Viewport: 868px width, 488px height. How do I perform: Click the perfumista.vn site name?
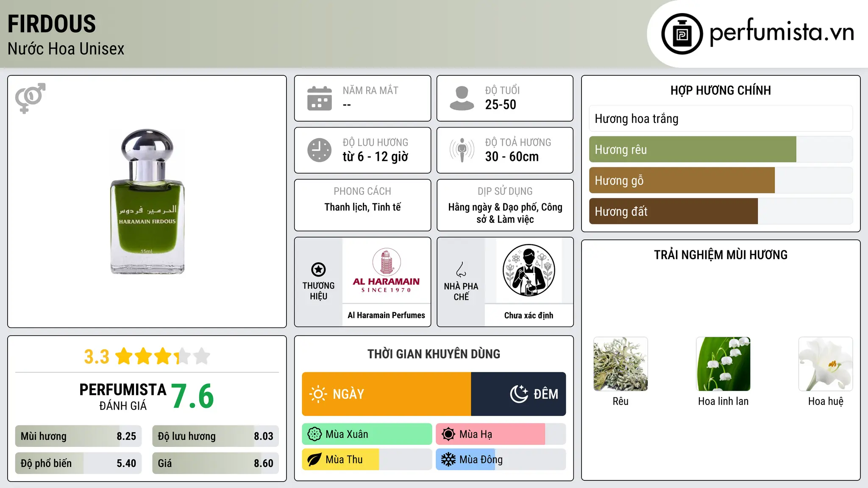click(782, 33)
